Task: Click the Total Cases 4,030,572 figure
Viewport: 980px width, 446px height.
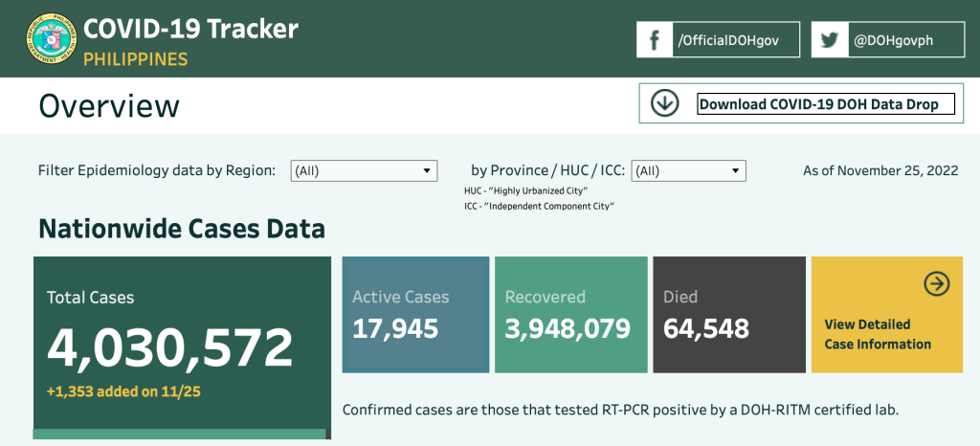Action: [170, 348]
